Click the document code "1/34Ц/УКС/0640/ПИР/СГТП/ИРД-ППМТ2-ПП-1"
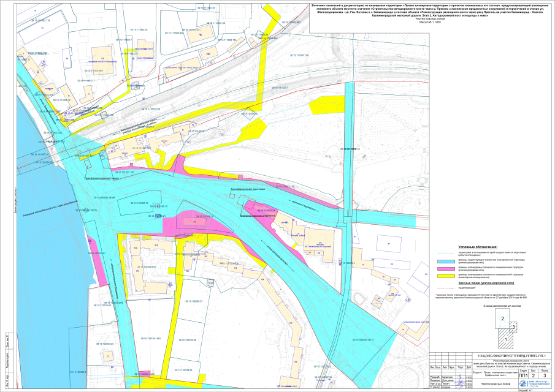555x392 pixels. 512,356
